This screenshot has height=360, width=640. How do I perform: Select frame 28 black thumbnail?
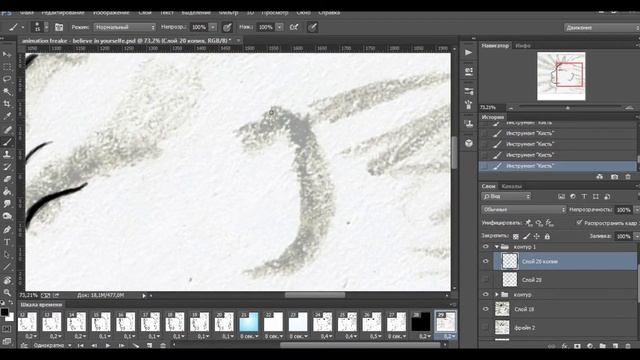420,322
